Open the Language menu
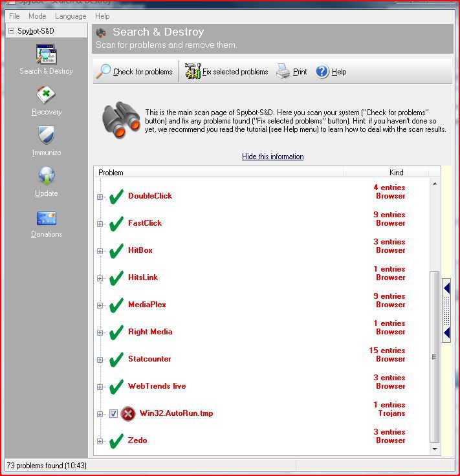The width and height of the screenshot is (460, 476). point(71,16)
